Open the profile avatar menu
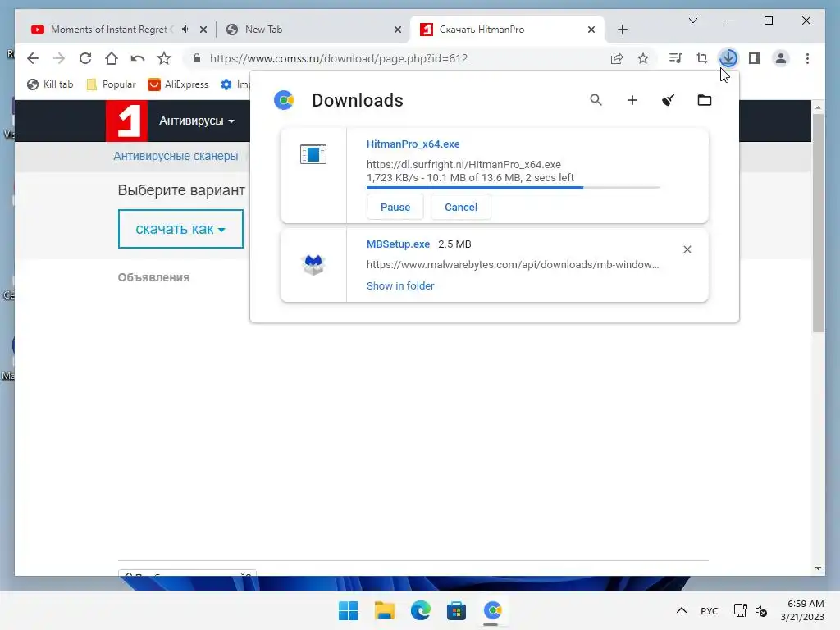The image size is (840, 630). (781, 58)
